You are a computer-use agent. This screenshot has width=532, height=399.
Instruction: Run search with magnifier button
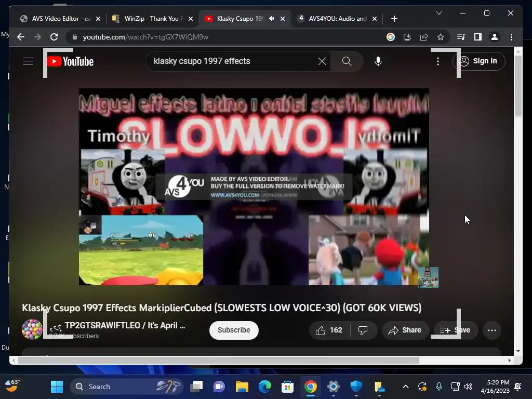pos(347,61)
